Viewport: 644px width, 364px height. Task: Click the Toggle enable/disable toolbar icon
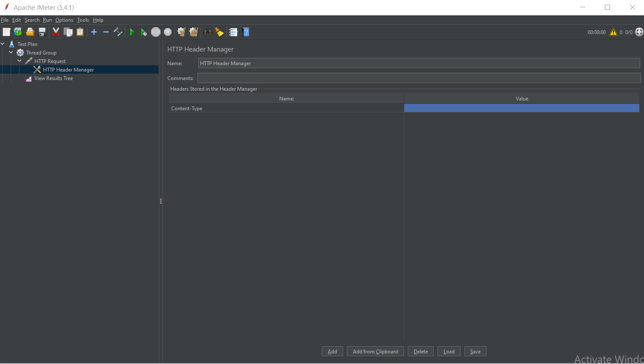click(x=118, y=32)
